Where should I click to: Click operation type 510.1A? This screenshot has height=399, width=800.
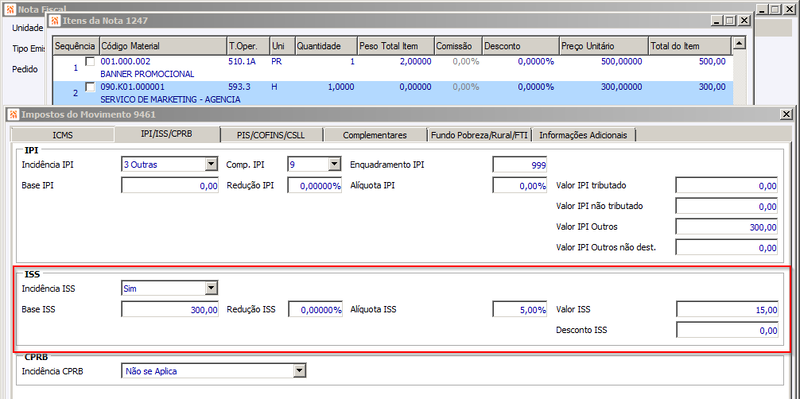pos(243,61)
